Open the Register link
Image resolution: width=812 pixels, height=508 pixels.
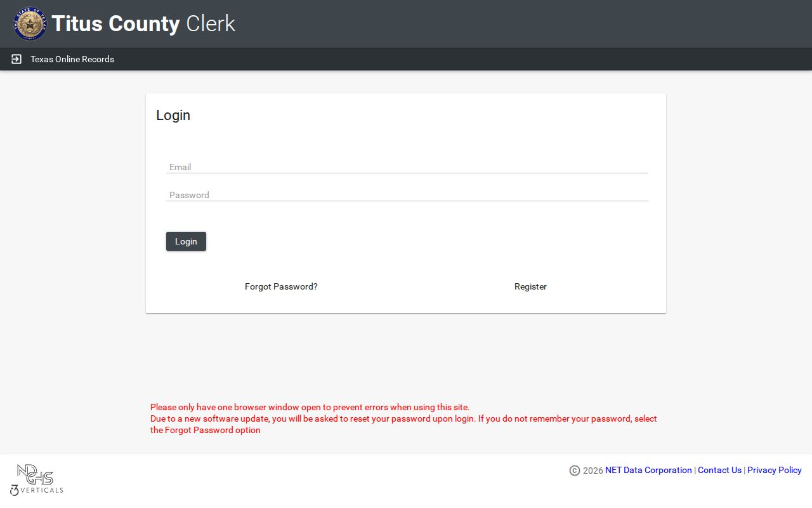coord(530,286)
